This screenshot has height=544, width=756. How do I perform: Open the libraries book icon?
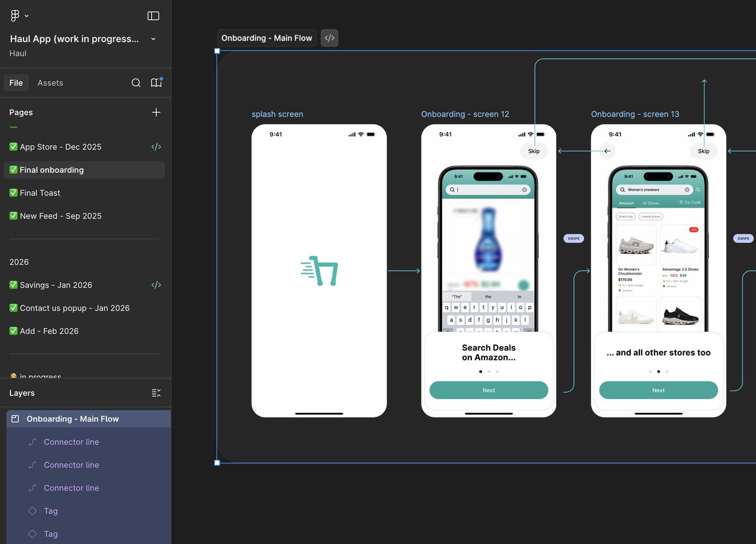(x=156, y=83)
